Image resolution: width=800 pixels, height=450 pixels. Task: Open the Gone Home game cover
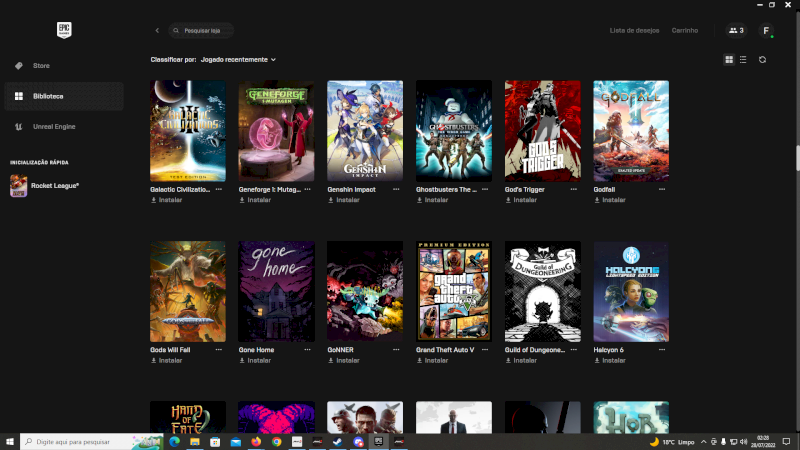[x=276, y=291]
